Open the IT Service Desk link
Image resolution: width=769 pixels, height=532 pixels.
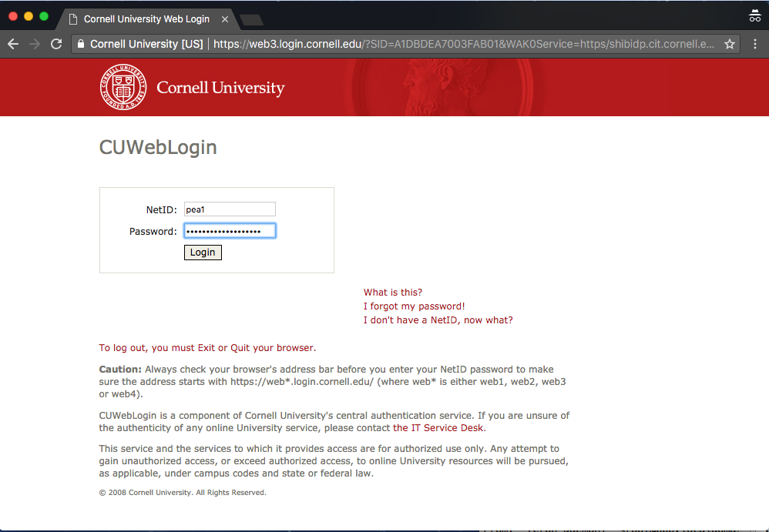(x=439, y=427)
